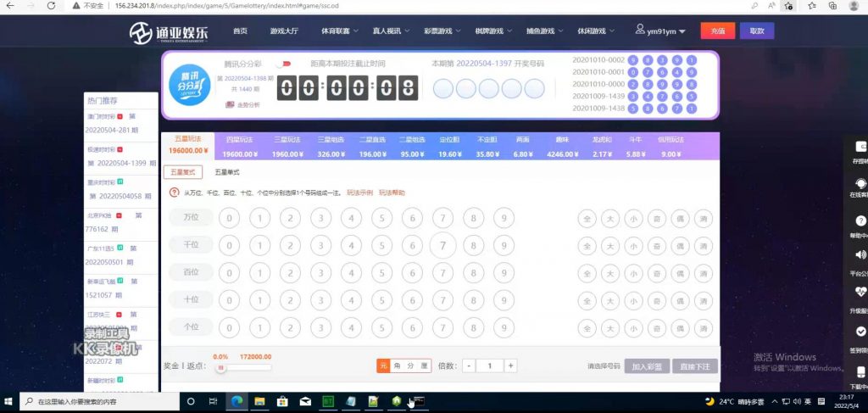Open 走势分析 trend chart icon
The width and height of the screenshot is (868, 413).
click(231, 104)
